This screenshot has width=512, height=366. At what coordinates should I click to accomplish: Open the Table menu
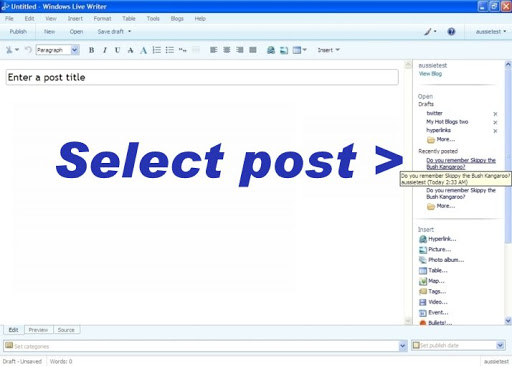tap(129, 19)
